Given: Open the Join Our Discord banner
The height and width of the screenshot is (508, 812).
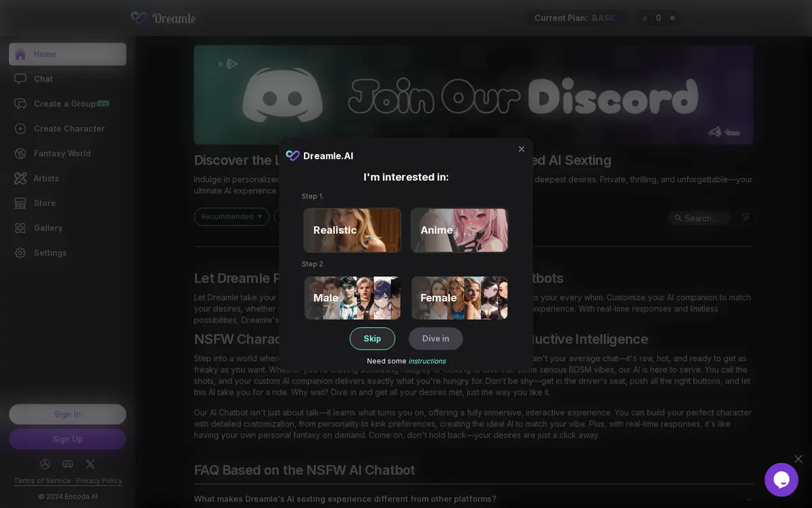Looking at the screenshot, I should pyautogui.click(x=474, y=95).
